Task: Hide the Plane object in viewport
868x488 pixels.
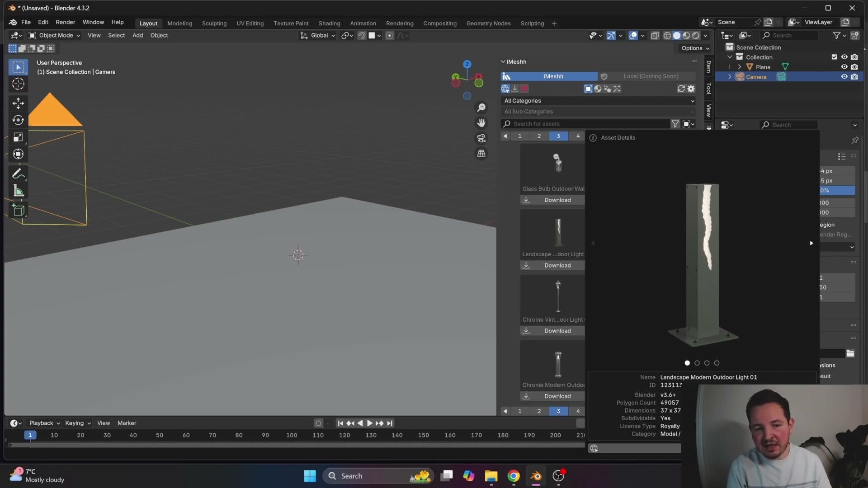Action: click(x=844, y=67)
